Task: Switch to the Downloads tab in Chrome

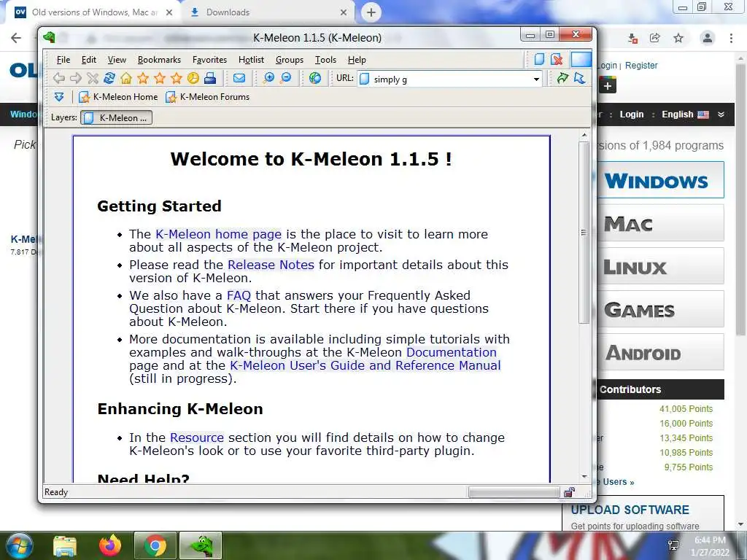Action: 268,12
